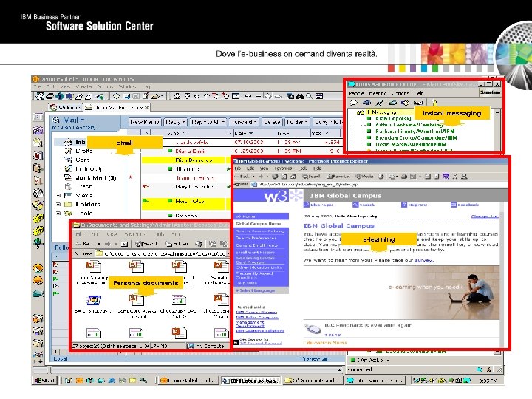The height and width of the screenshot is (399, 532).
Task: Select the Sent folder icon
Action: click(x=68, y=160)
